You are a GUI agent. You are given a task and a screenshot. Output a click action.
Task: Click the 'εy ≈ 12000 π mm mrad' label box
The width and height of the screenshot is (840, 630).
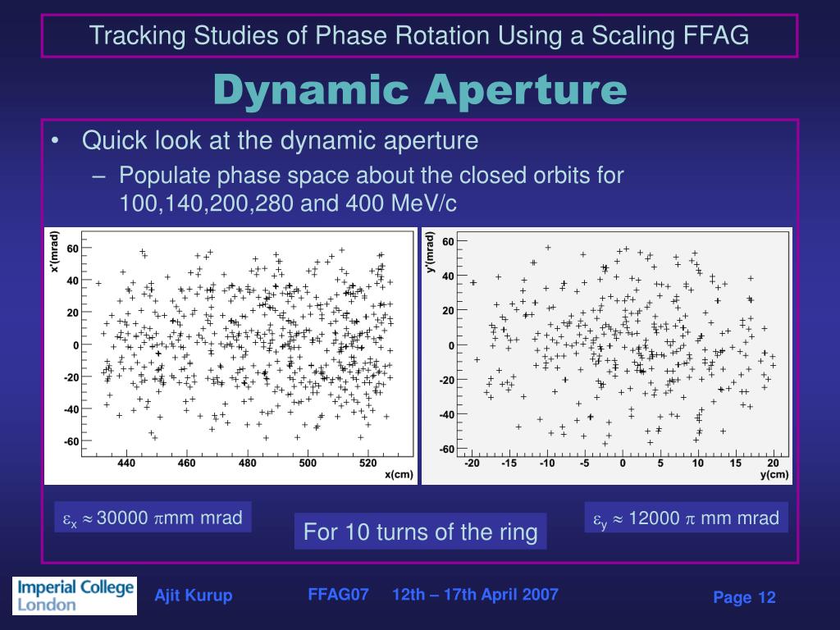(x=686, y=518)
